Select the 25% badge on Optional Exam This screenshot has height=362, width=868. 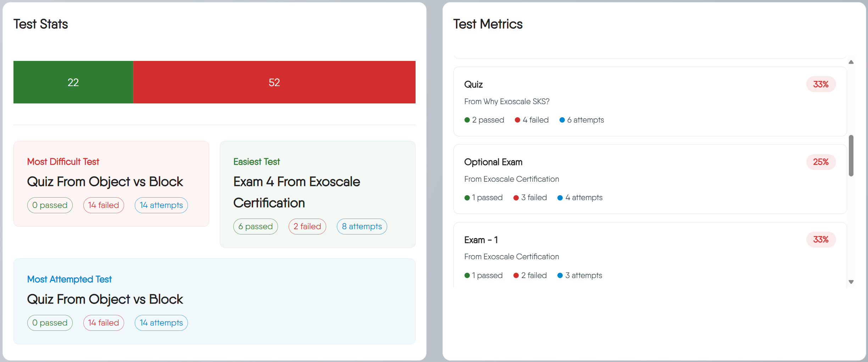click(x=821, y=162)
